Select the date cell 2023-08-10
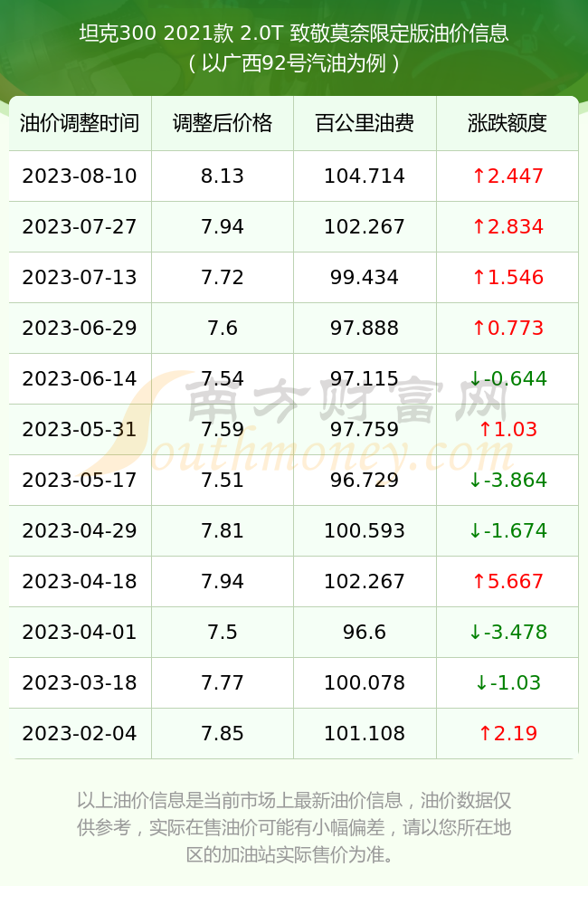 click(80, 176)
